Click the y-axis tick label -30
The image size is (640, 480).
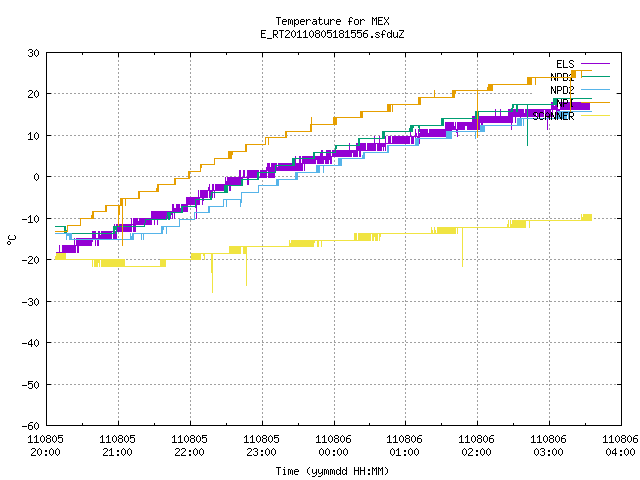(31, 302)
